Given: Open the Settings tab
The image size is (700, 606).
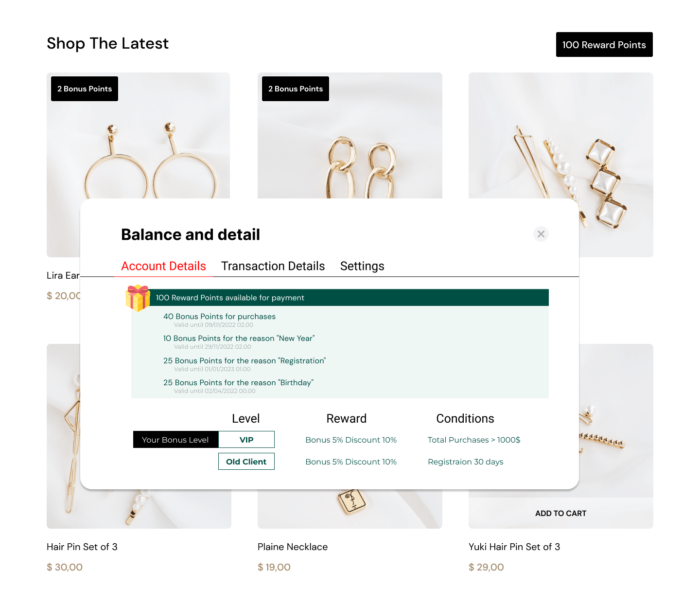Looking at the screenshot, I should (x=362, y=266).
